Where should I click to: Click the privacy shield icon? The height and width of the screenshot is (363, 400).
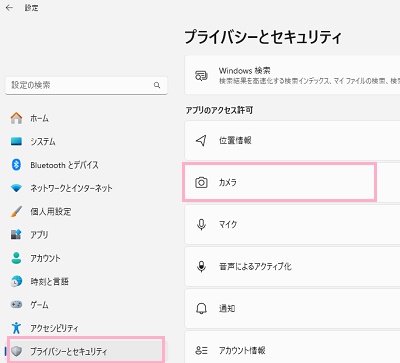[x=16, y=351]
